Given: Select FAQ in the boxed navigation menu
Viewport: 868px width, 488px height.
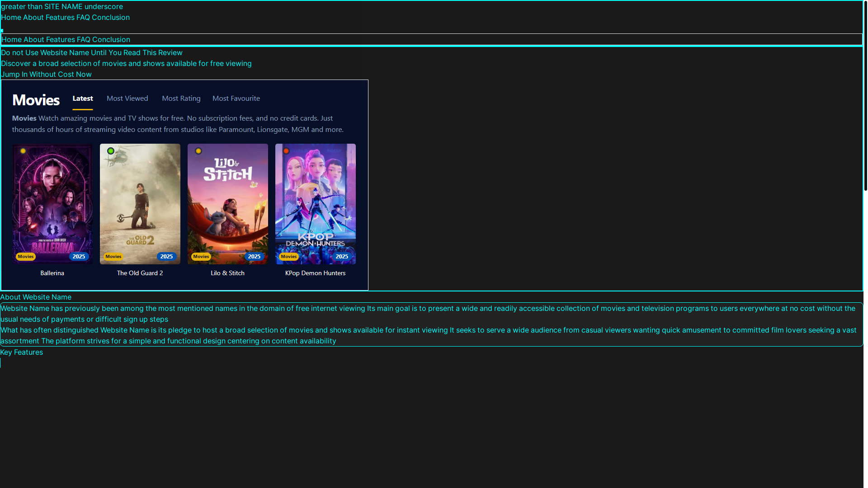Looking at the screenshot, I should click(x=84, y=39).
